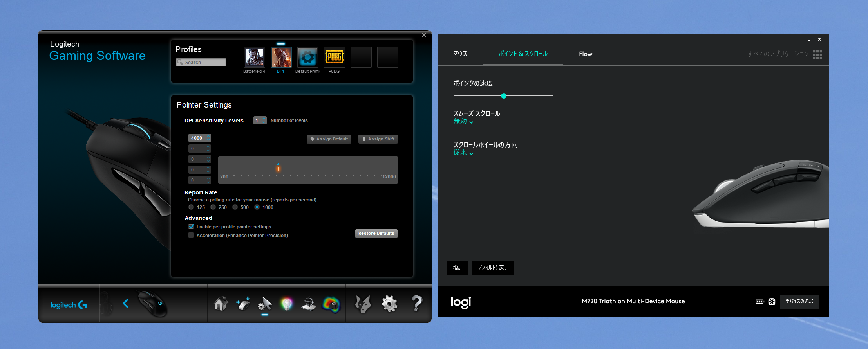The image size is (868, 349).
Task: Click the 増加 button
Action: coord(458,268)
